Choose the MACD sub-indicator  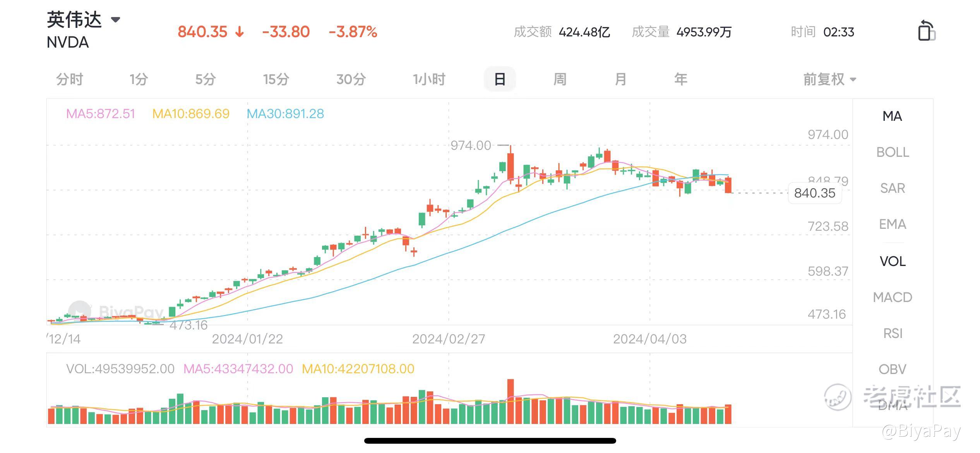(x=893, y=297)
